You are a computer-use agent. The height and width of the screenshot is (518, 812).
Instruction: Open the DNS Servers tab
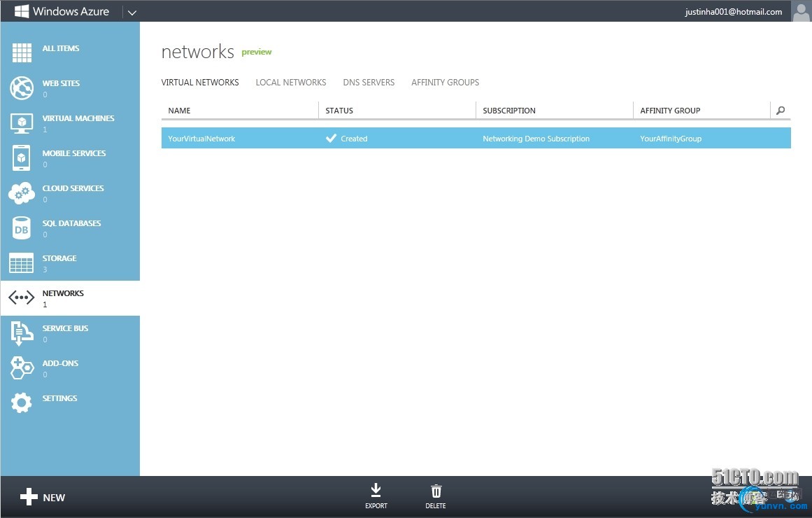coord(369,83)
